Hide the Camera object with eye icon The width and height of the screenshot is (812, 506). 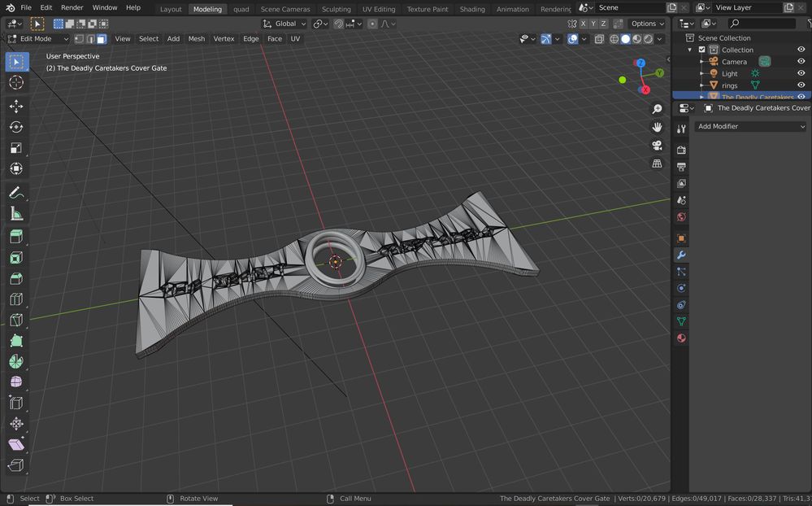point(801,61)
